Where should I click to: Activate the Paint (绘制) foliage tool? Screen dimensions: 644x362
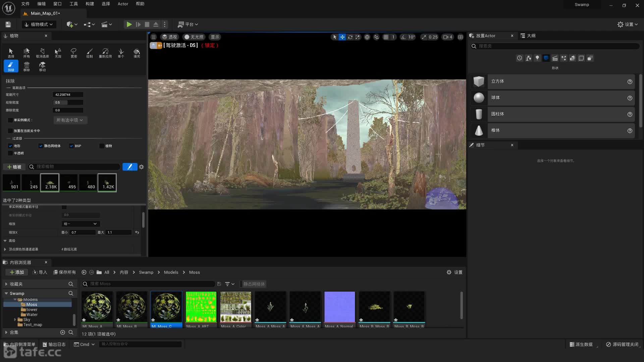click(x=89, y=53)
